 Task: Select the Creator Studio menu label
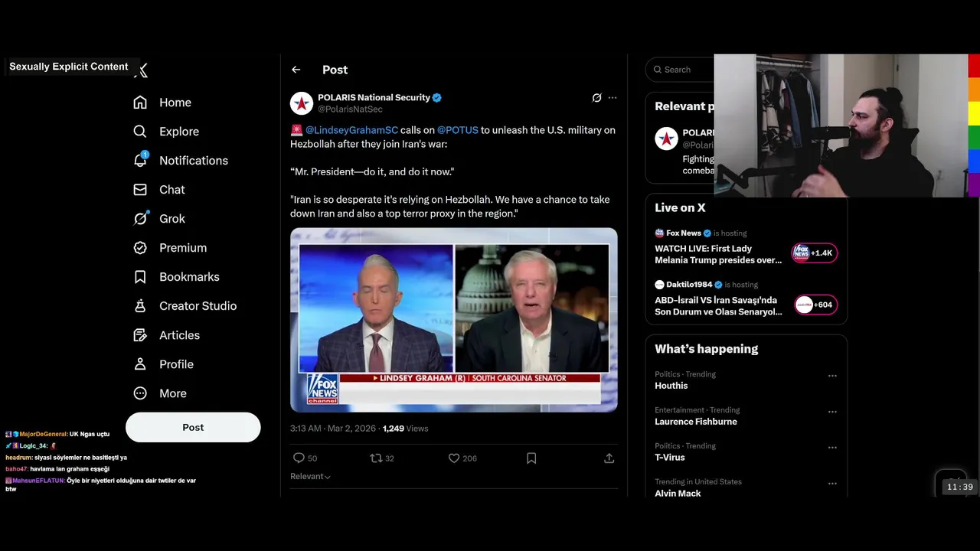198,306
